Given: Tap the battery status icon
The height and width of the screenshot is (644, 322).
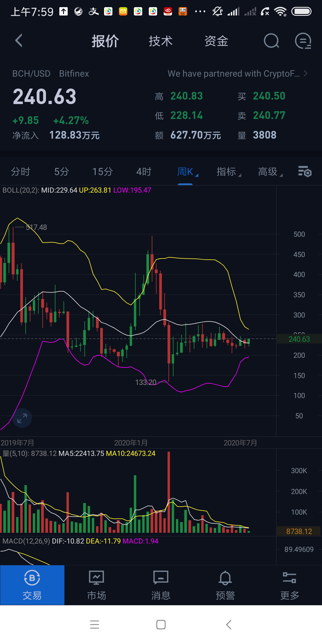Looking at the screenshot, I should (301, 12).
